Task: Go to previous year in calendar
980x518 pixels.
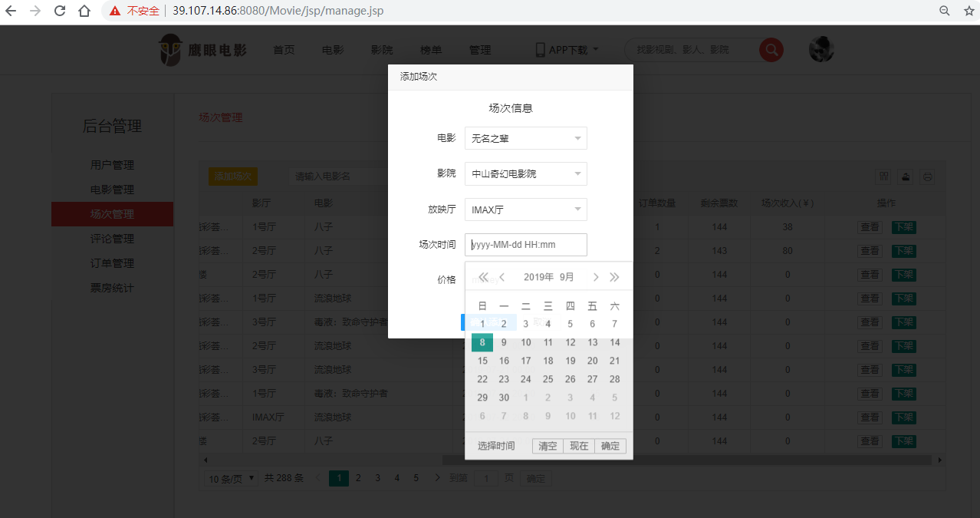Action: click(x=483, y=277)
